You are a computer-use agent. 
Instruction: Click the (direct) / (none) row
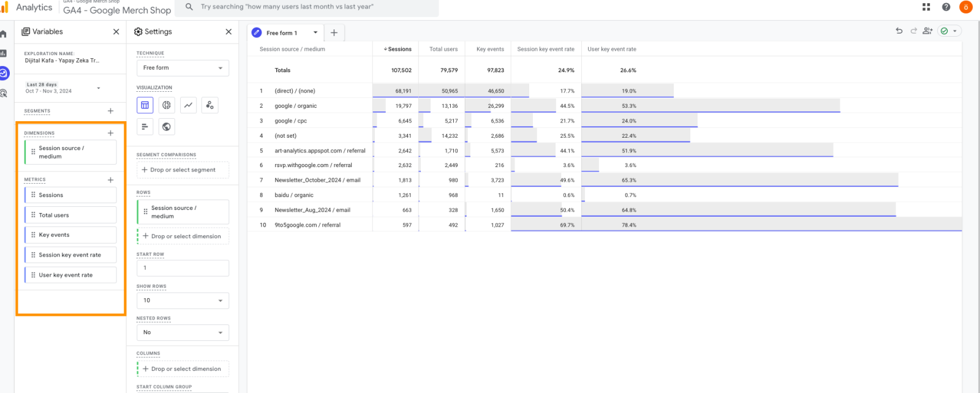pyautogui.click(x=605, y=91)
